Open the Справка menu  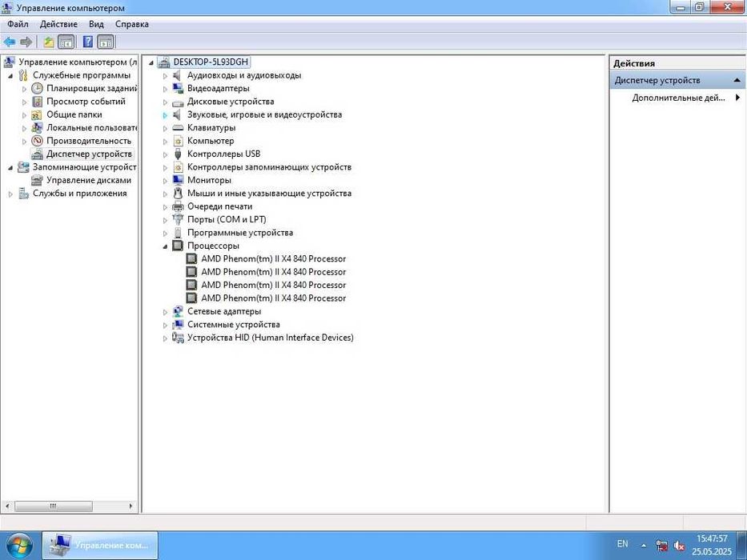coord(132,24)
